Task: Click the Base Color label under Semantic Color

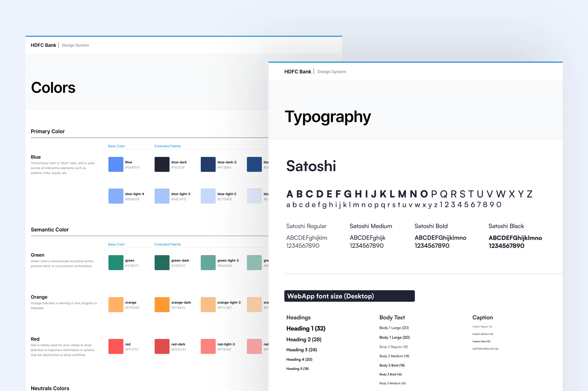Action: tap(116, 244)
